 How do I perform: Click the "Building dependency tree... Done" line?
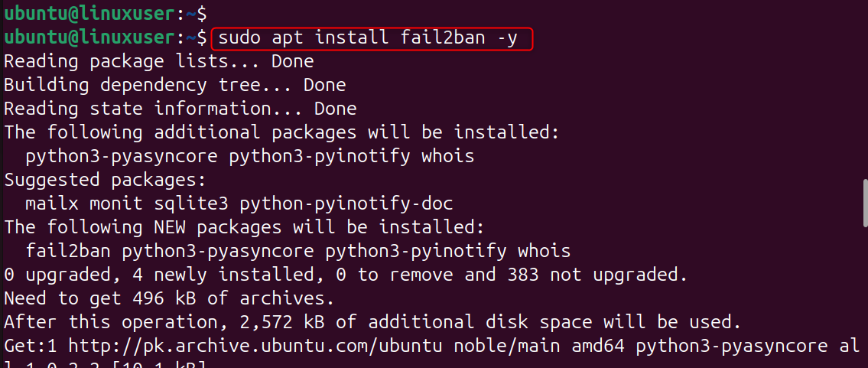click(174, 85)
